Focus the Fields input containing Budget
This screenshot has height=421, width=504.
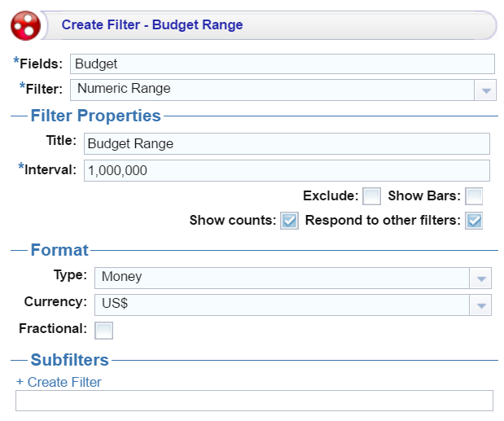click(x=282, y=64)
